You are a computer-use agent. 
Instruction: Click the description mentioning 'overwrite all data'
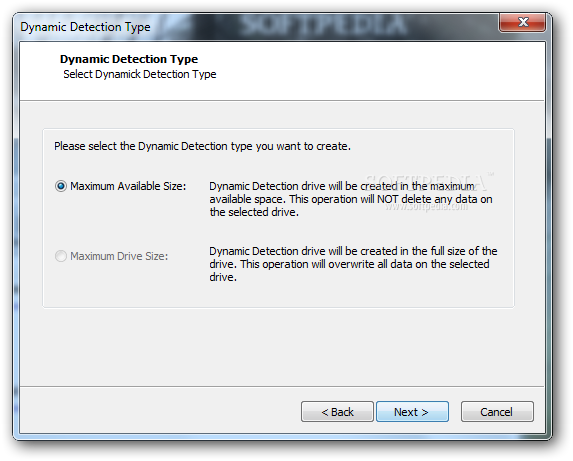click(x=353, y=264)
